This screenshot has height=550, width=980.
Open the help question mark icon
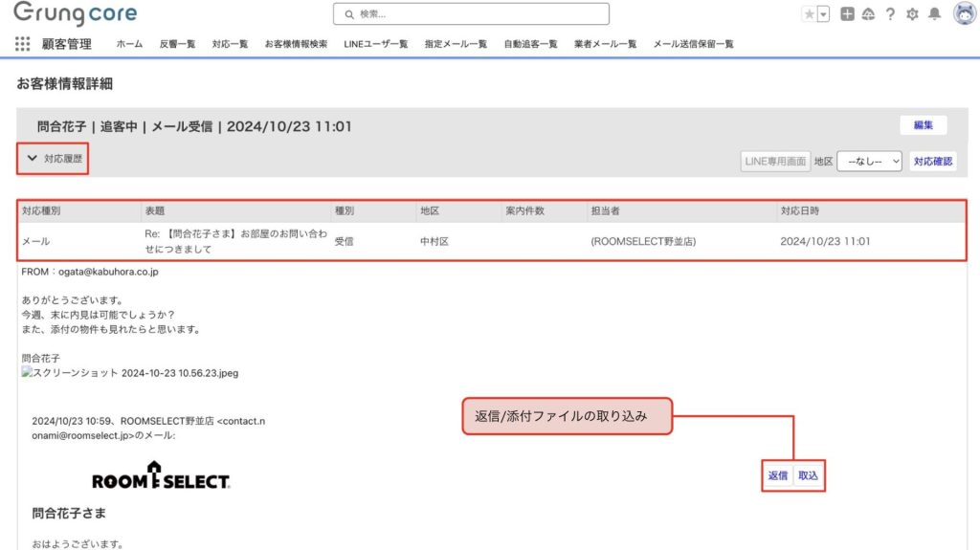tap(890, 14)
